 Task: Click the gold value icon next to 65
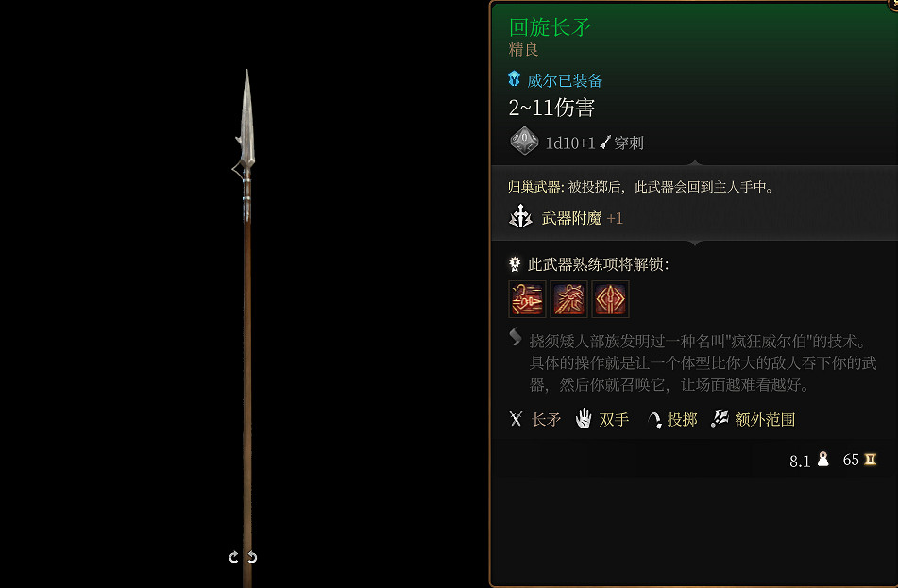click(871, 460)
